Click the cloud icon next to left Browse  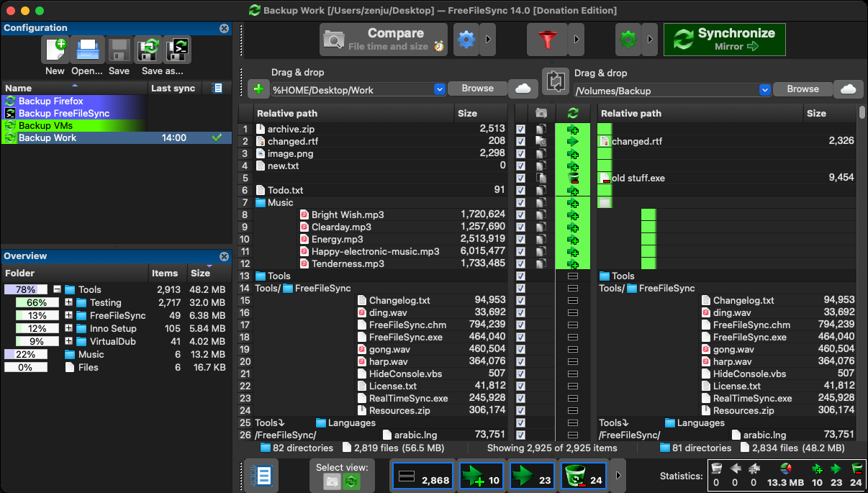(x=523, y=88)
